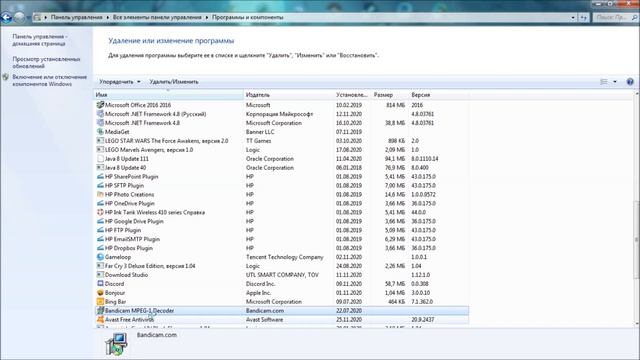Sort by the Версия column header

(439, 95)
